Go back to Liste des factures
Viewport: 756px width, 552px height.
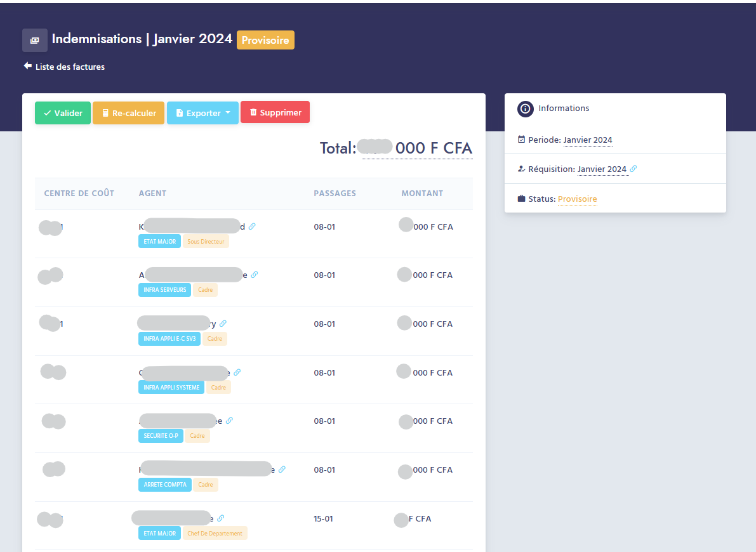pyautogui.click(x=70, y=67)
